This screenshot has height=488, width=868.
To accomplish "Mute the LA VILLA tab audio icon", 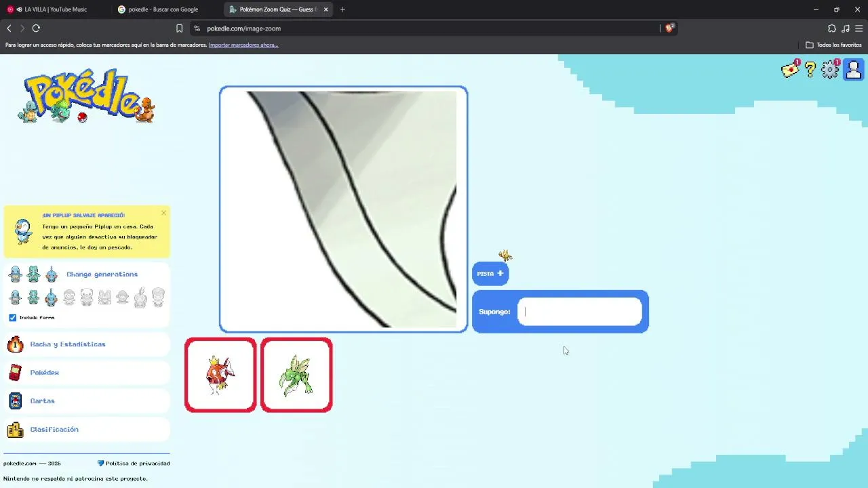I will pyautogui.click(x=18, y=9).
